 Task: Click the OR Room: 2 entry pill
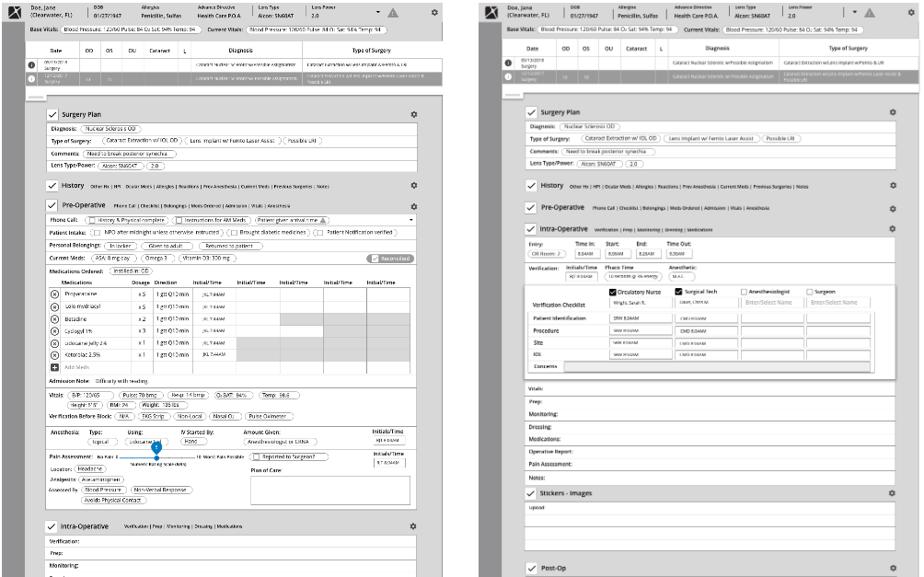click(x=547, y=253)
